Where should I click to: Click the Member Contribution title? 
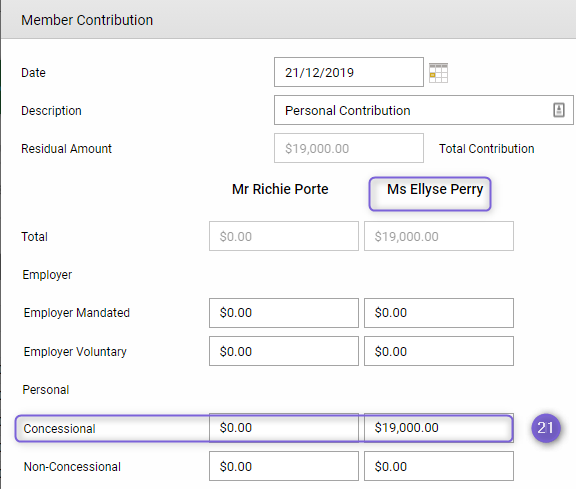pos(87,20)
